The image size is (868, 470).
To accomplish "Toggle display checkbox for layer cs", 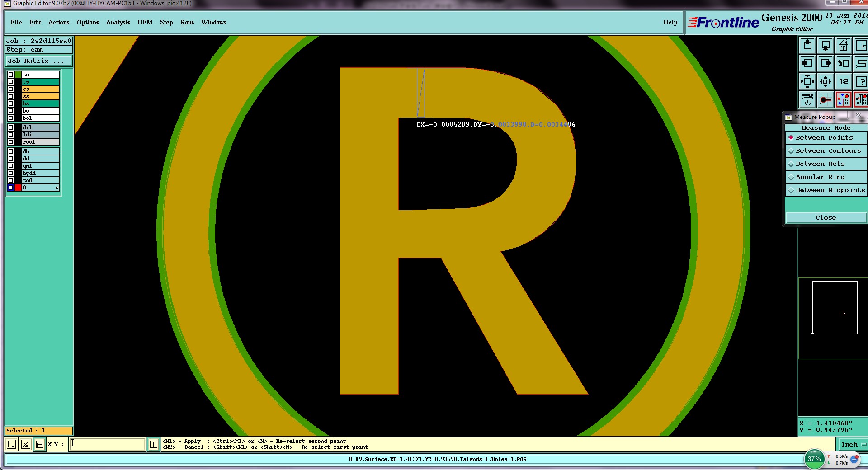I will click(11, 89).
